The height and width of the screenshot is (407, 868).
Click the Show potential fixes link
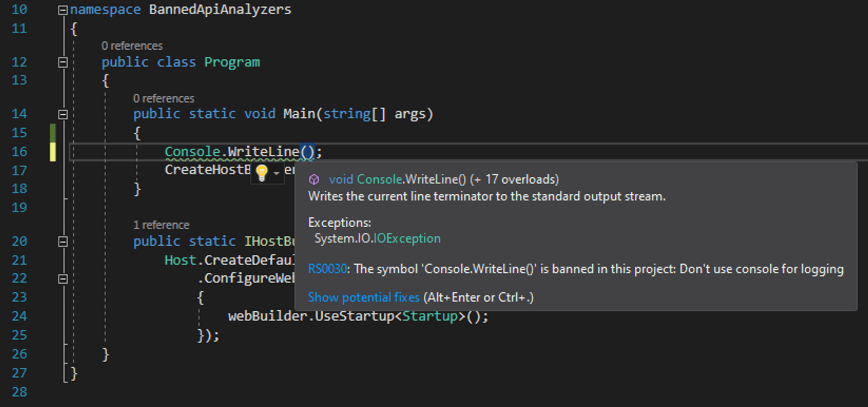point(363,297)
